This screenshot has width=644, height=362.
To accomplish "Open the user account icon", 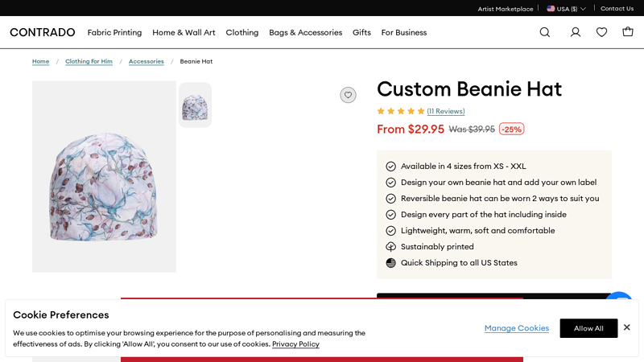I will (576, 32).
